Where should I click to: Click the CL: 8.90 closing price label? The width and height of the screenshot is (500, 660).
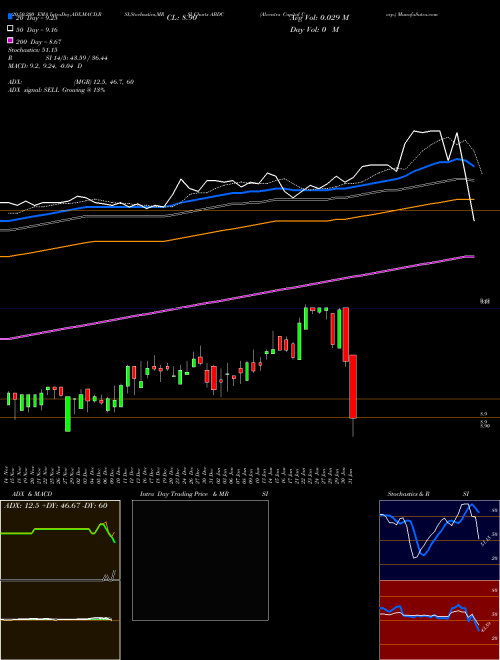point(182,18)
